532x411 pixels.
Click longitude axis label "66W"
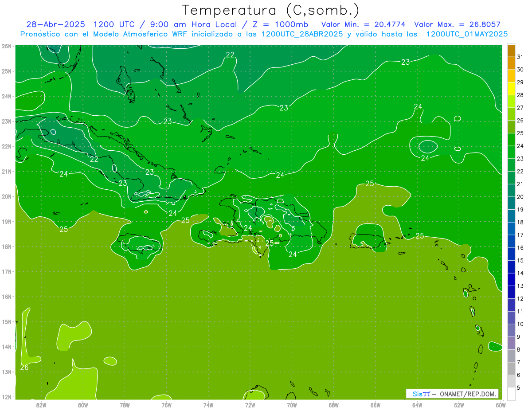pos(376,404)
